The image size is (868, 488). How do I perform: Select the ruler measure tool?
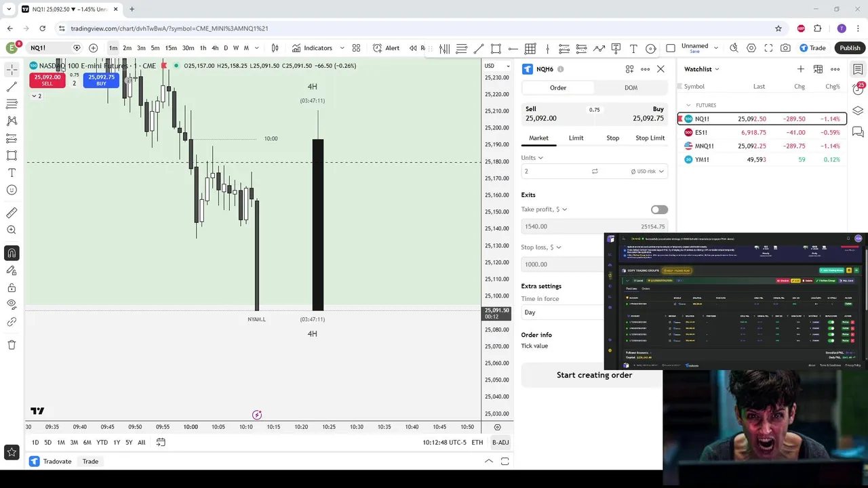pos(12,213)
